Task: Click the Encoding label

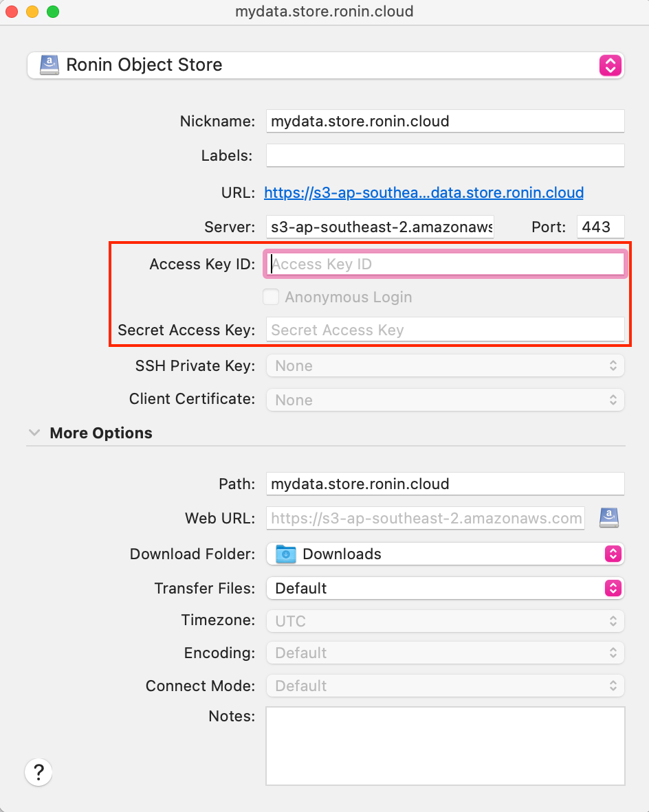Action: click(x=219, y=653)
